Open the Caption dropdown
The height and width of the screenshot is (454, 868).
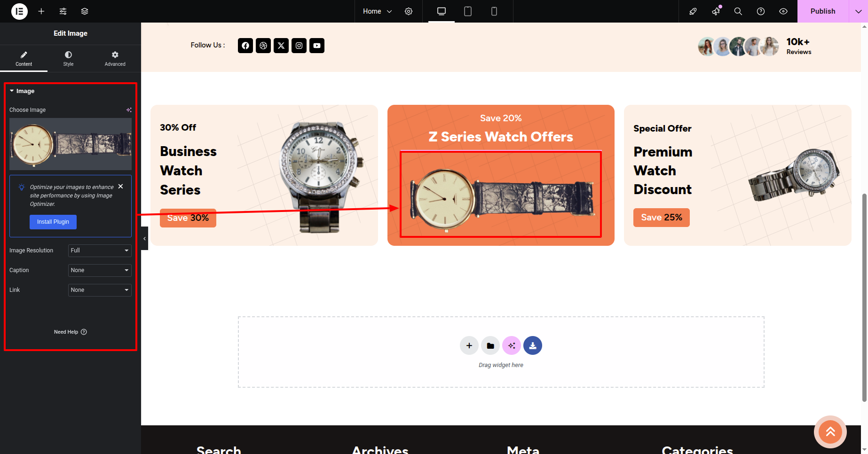click(100, 270)
